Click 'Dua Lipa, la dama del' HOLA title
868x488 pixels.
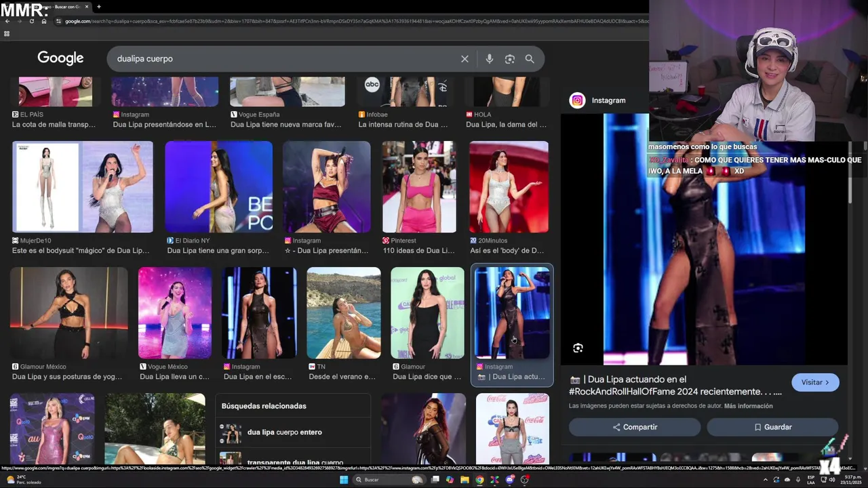506,125
